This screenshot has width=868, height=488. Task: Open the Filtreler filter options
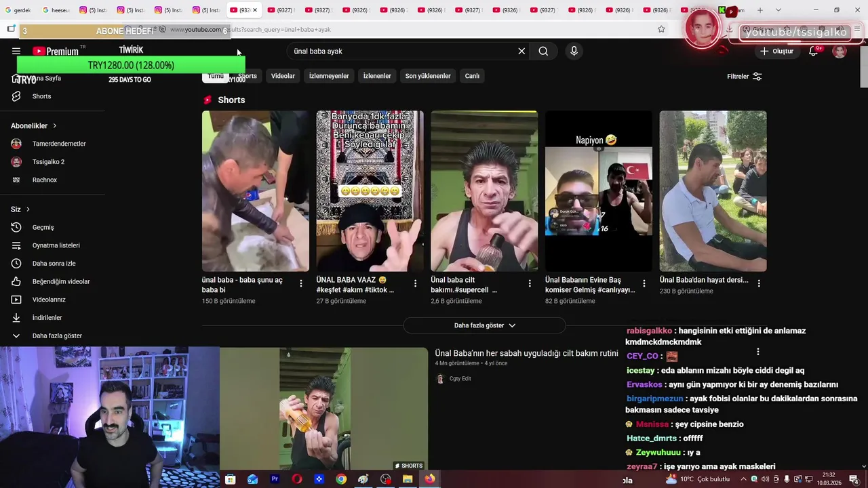(x=744, y=77)
